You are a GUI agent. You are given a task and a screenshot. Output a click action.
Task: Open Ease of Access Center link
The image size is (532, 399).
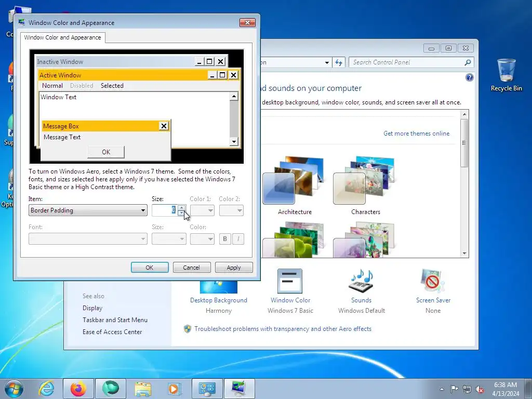pyautogui.click(x=112, y=332)
